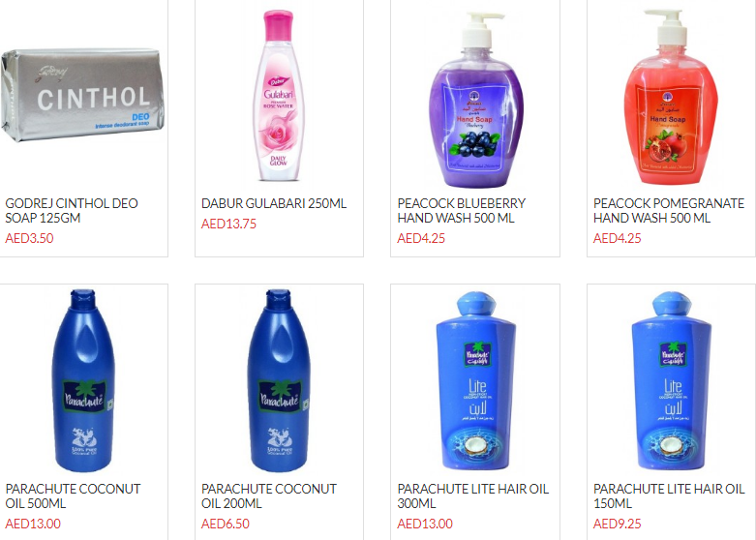Image resolution: width=756 pixels, height=540 pixels.
Task: Open DABUR GULABARI 250ML title link
Action: [x=274, y=203]
